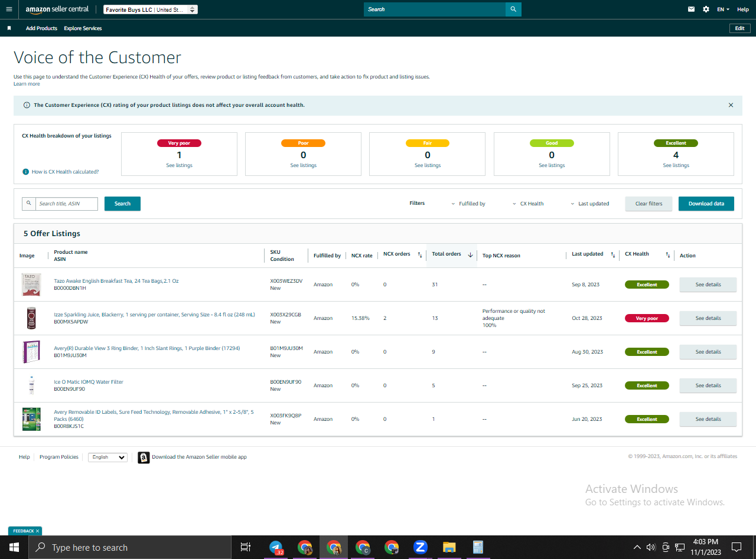
Task: Open Zoom from the taskbar
Action: tap(421, 547)
